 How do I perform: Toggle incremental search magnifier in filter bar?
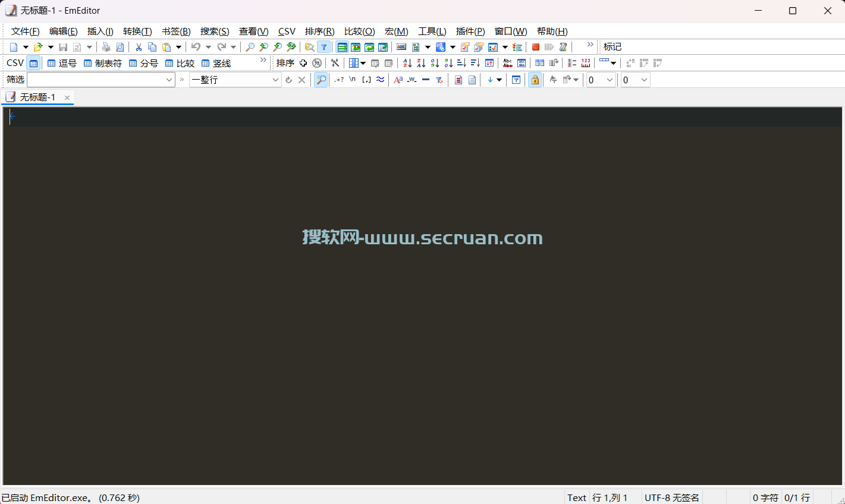321,80
